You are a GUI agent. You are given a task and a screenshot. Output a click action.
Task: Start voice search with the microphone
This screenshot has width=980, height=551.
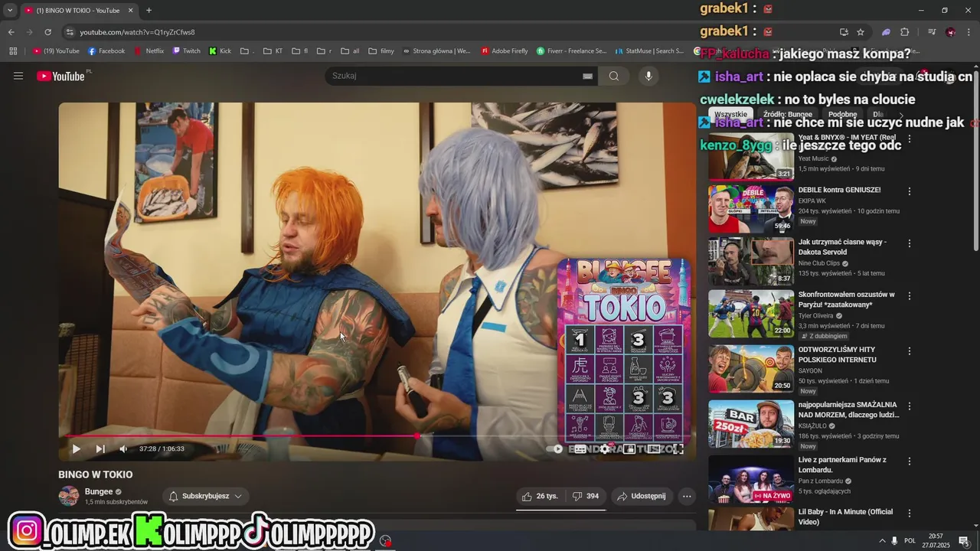[648, 76]
